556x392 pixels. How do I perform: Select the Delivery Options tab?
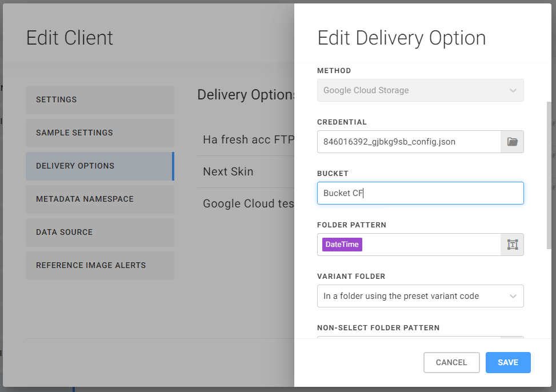pos(99,166)
